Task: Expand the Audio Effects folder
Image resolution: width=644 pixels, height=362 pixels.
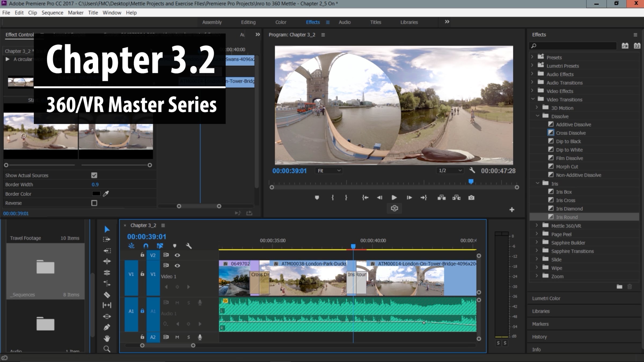Action: [x=532, y=74]
